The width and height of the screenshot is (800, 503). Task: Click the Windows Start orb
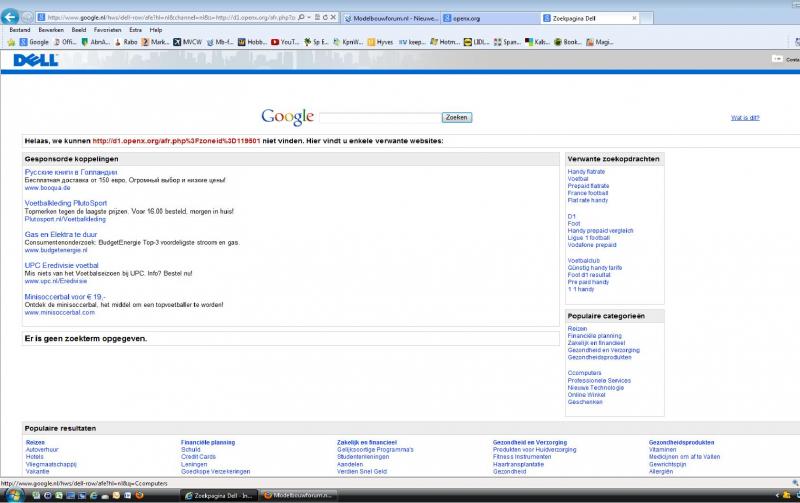[13, 495]
